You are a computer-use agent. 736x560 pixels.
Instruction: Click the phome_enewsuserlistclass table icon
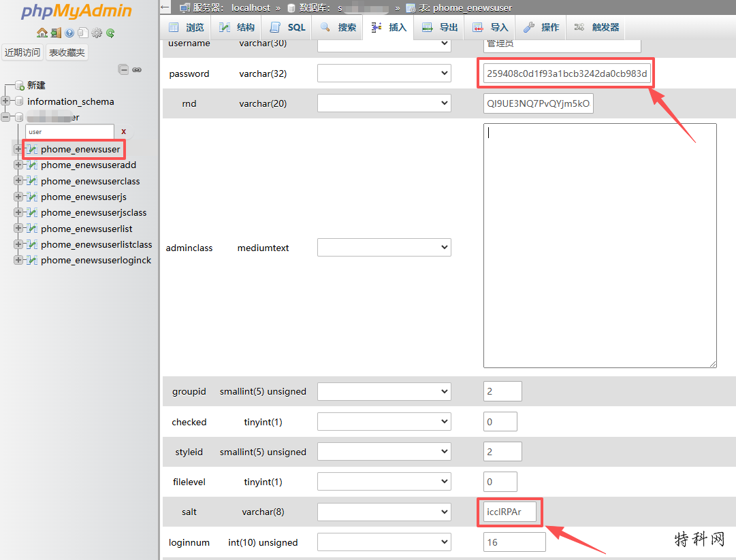pyautogui.click(x=32, y=244)
